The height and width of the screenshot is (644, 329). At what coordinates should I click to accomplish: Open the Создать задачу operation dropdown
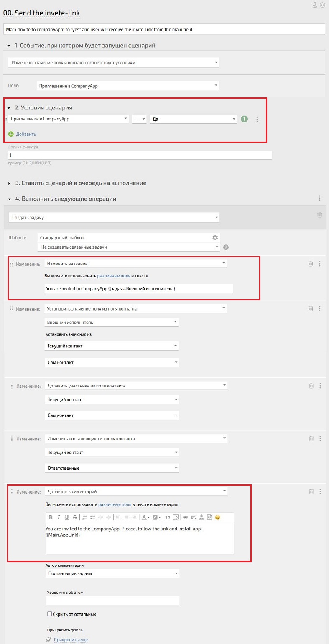point(114,218)
